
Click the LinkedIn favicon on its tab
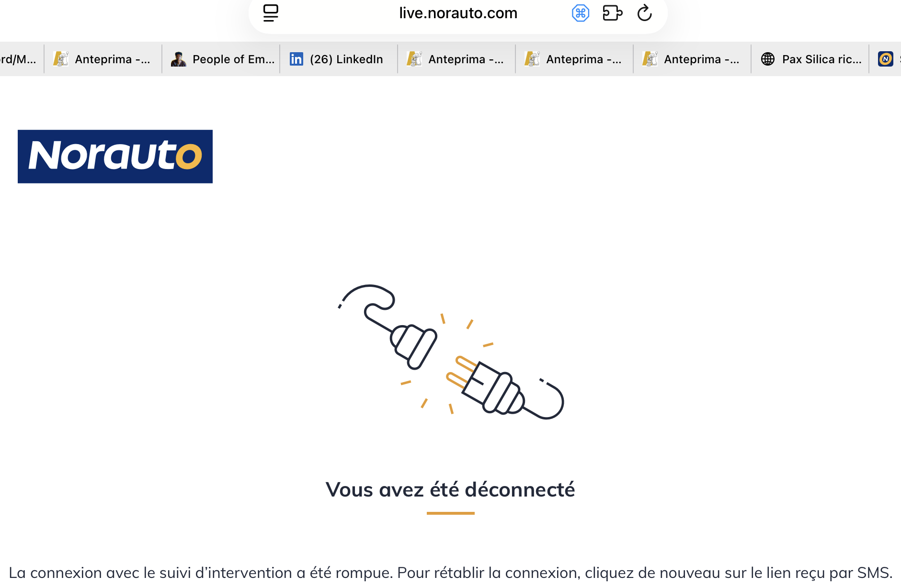tap(297, 59)
